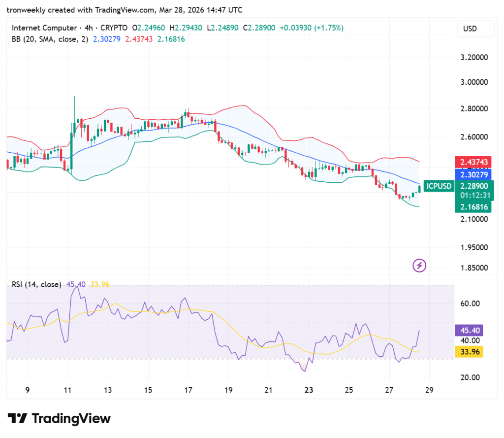The height and width of the screenshot is (438, 504).
Task: Click the blue Bollinger basis price label
Action: coord(473,174)
